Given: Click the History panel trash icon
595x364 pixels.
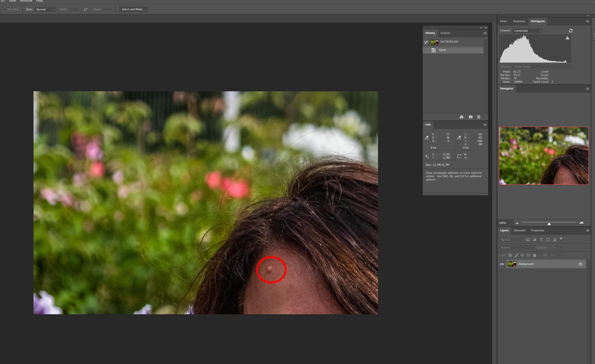Looking at the screenshot, I should 479,117.
